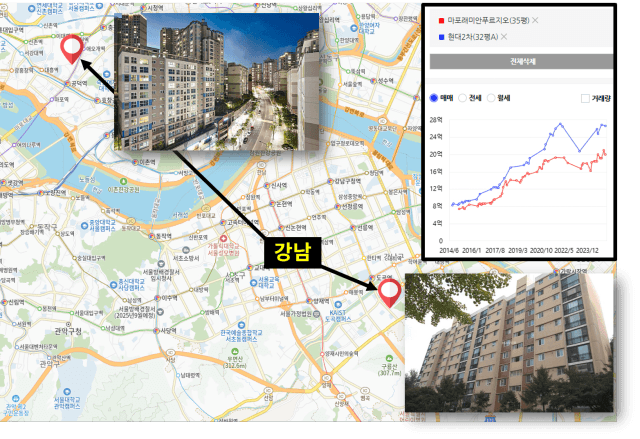Click the blue price line peak on chart
Screen dimensions: 640x439
coord(560,123)
